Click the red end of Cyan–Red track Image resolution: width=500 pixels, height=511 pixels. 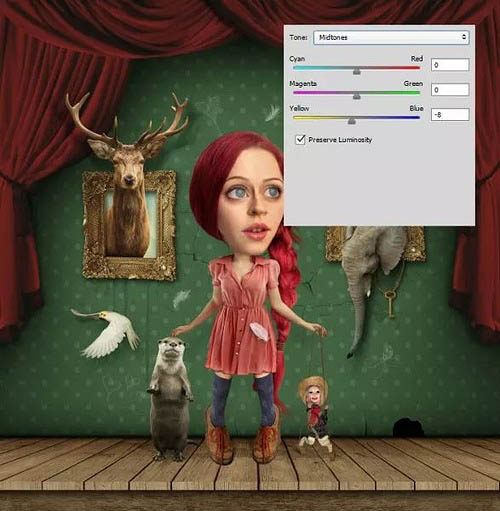pos(417,68)
